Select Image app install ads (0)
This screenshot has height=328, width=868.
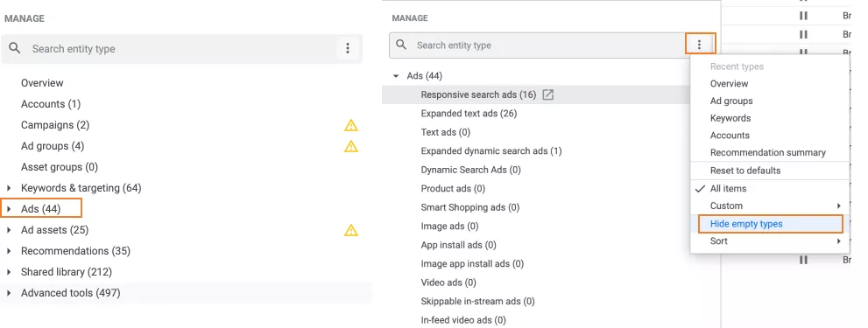coord(472,264)
